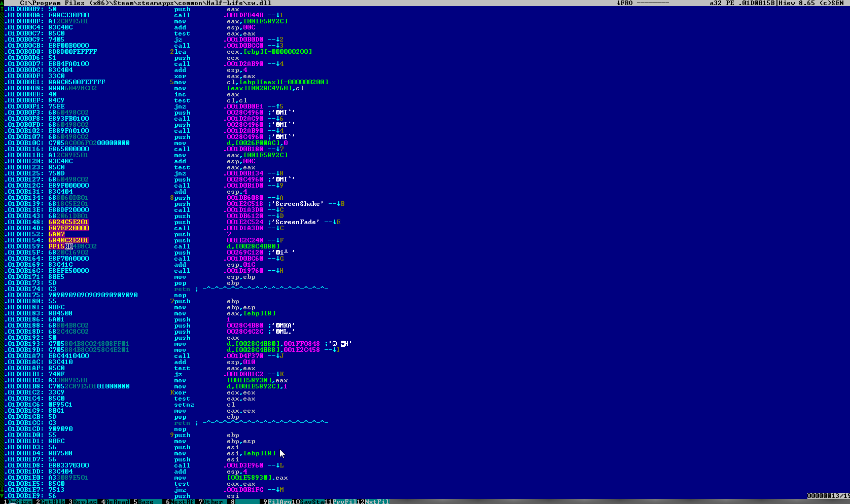Click the cursor byte on line .01D0B159
This screenshot has width=850, height=504.
(x=69, y=246)
